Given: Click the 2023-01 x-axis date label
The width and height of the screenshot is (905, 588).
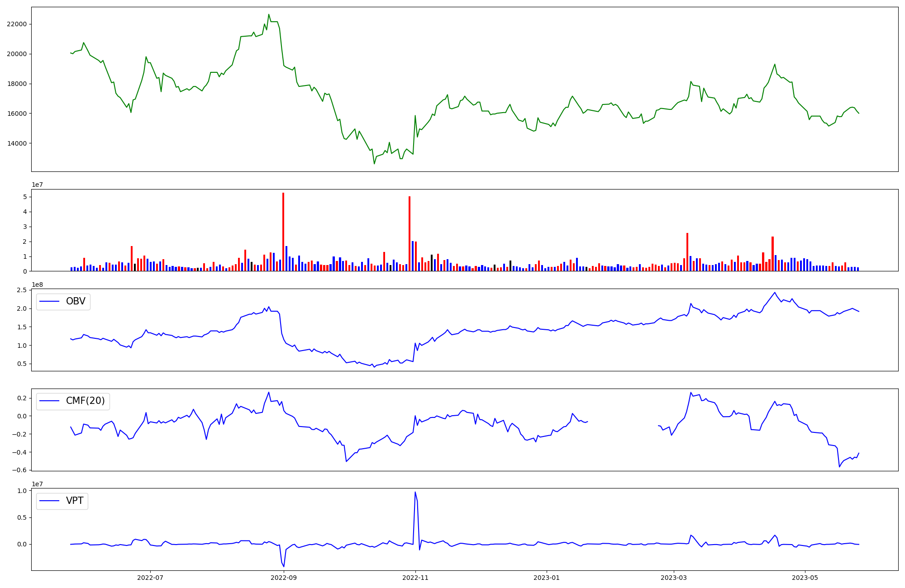Looking at the screenshot, I should coord(547,578).
